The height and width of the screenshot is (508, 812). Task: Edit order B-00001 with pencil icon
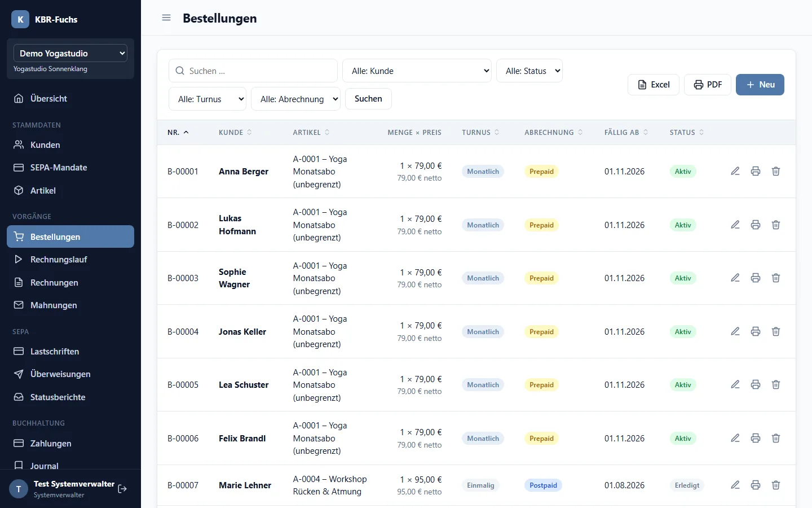tap(735, 171)
